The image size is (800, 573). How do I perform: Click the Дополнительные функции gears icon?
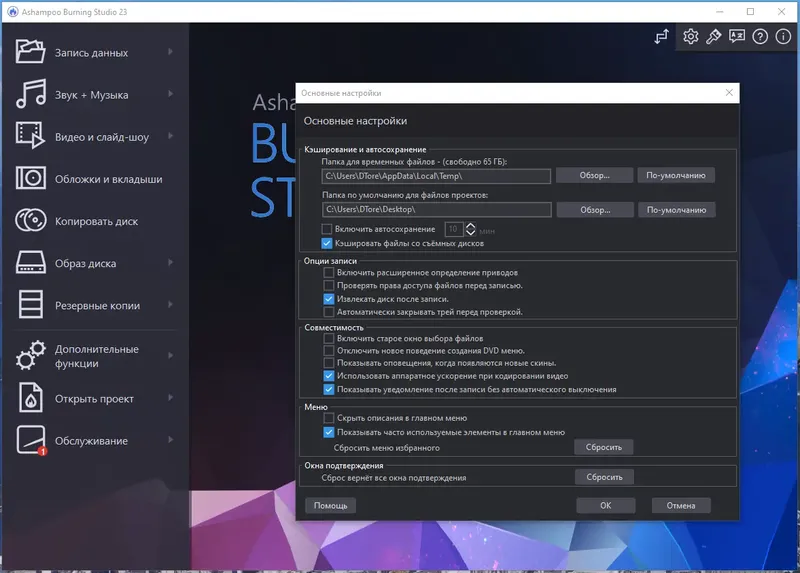click(31, 355)
